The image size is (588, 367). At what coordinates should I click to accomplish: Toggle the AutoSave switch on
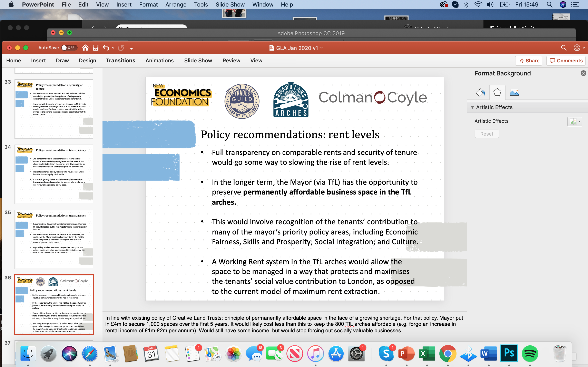coord(69,48)
